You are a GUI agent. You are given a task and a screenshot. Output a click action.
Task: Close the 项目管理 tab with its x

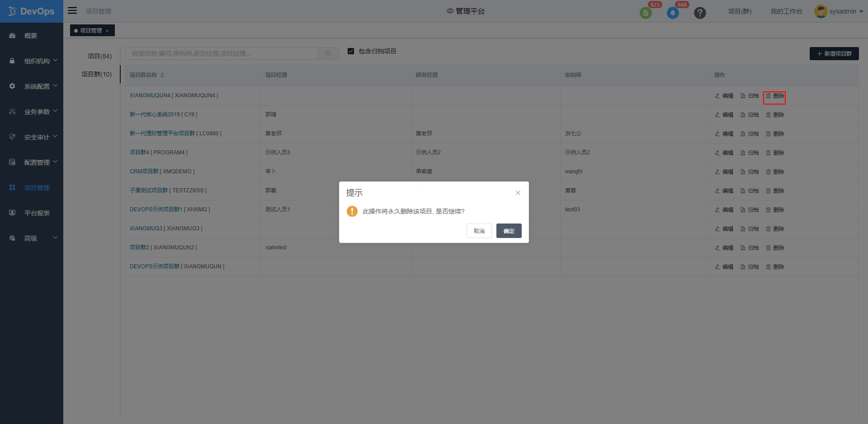click(107, 31)
